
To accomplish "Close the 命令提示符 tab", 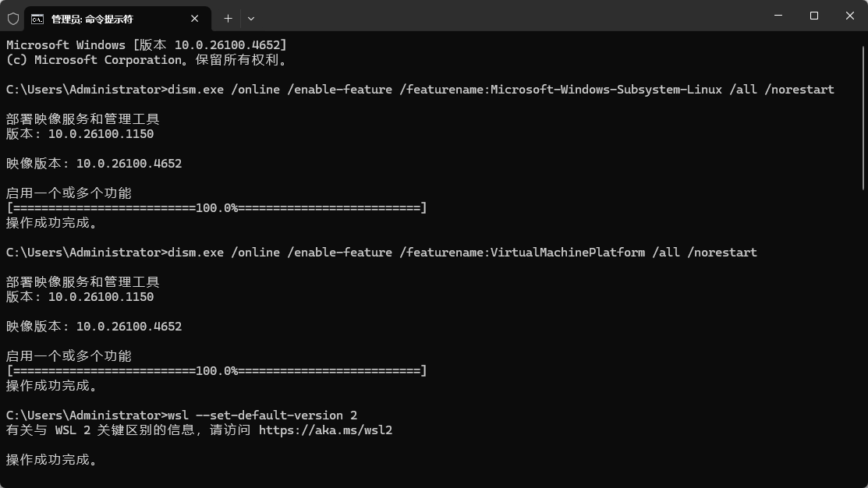I will coord(195,18).
